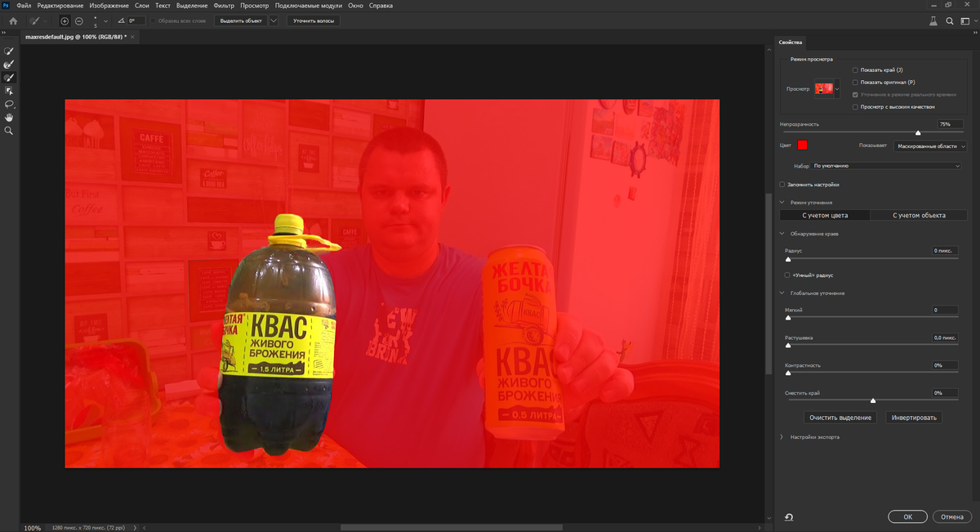Open the Подключаемые модули menu
980x532 pixels.
click(308, 6)
